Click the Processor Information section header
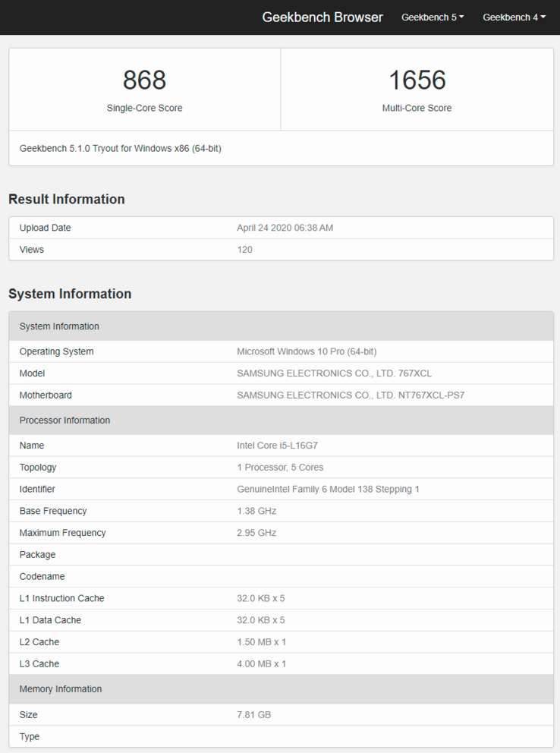560x753 pixels. tap(64, 421)
